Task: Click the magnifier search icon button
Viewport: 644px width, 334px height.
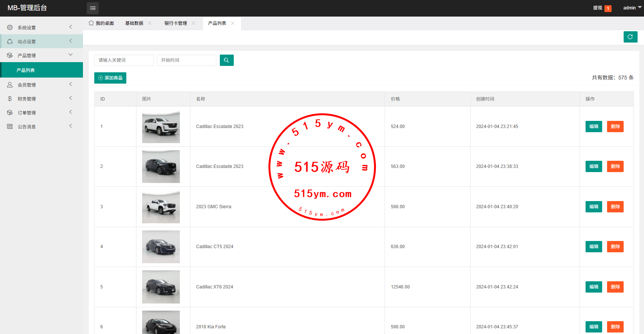Action: [227, 60]
